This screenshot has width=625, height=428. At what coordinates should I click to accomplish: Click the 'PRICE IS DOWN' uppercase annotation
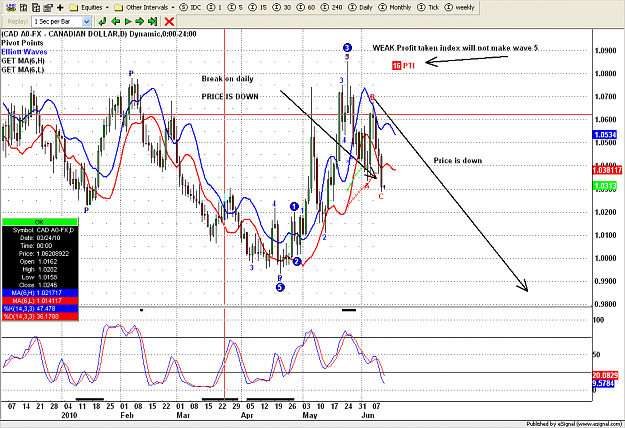pos(230,96)
